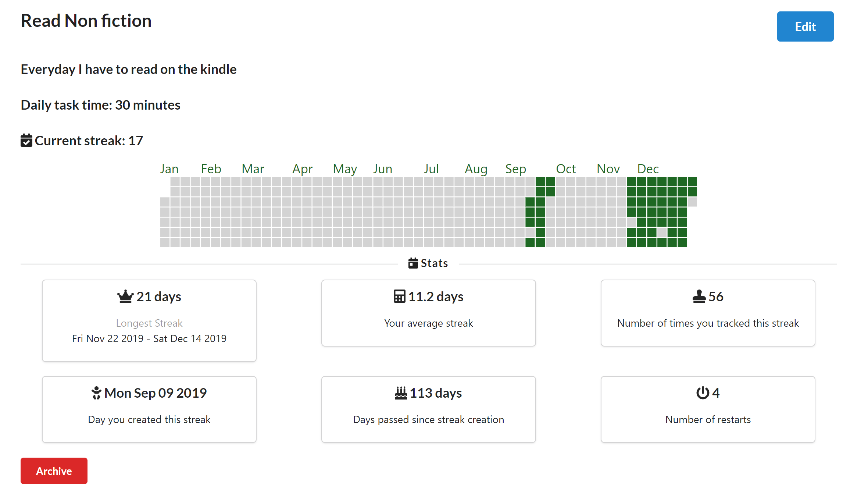Click the calendar icon beside Stats heading

coord(413,263)
